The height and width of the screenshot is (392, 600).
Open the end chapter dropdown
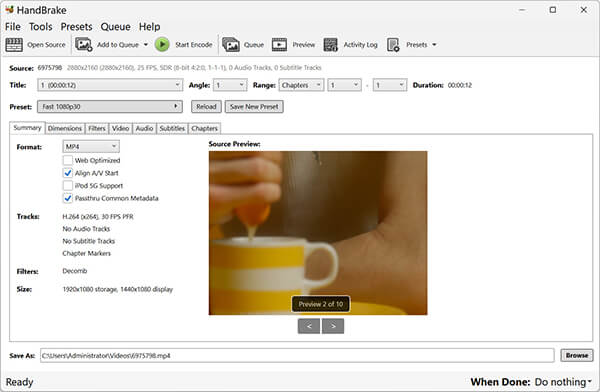point(390,85)
